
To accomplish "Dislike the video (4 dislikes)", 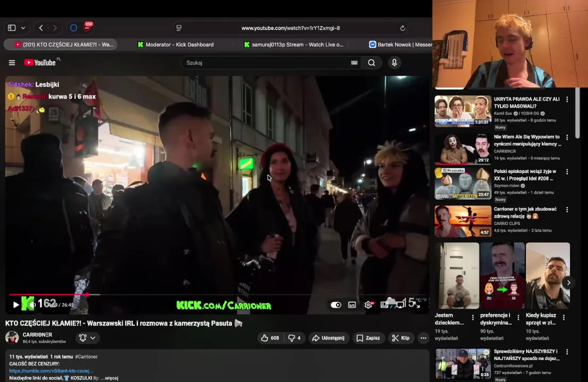I will tap(295, 338).
